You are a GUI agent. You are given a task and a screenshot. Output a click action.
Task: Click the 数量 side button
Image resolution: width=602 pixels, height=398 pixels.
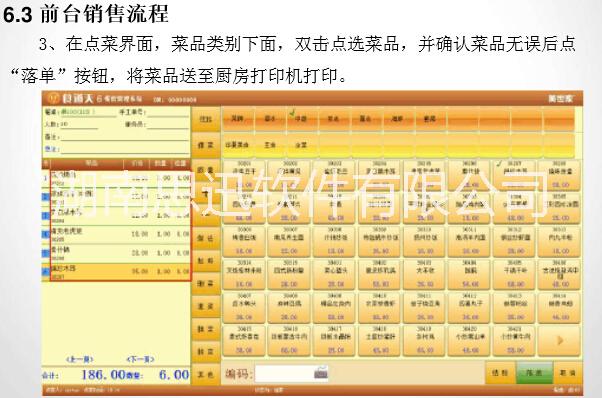[x=206, y=170]
